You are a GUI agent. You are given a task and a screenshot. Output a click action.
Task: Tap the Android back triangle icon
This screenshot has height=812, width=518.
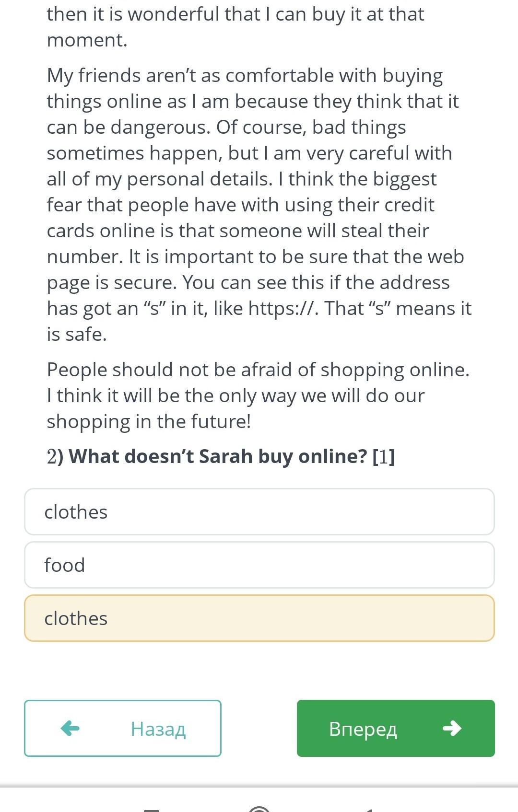pos(368,809)
